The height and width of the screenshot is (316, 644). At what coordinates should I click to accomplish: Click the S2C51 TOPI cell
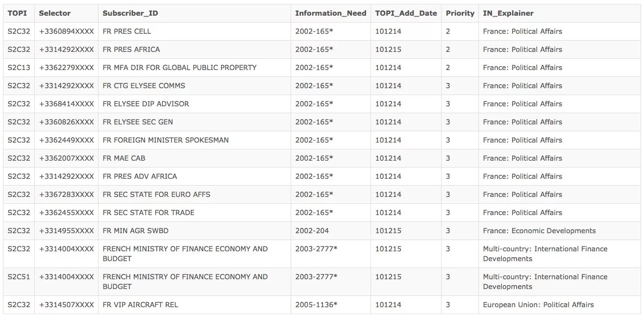pyautogui.click(x=19, y=277)
